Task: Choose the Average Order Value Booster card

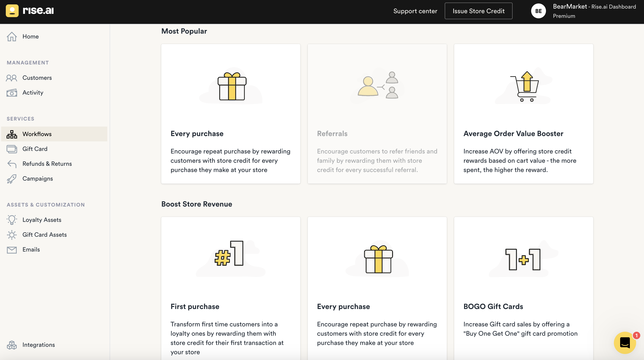Action: (523, 114)
